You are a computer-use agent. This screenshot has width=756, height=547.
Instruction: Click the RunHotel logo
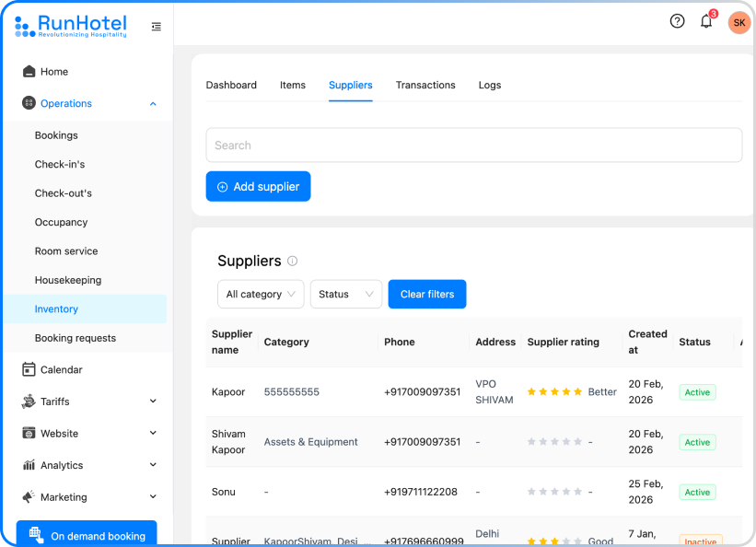pyautogui.click(x=71, y=26)
